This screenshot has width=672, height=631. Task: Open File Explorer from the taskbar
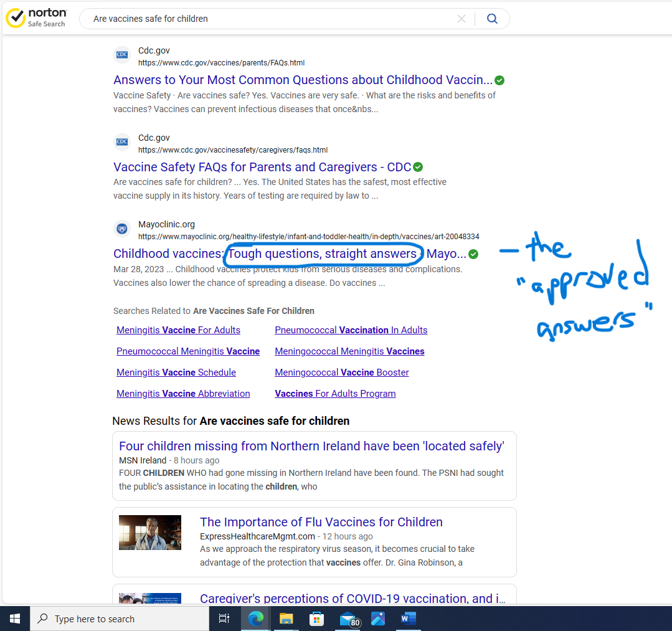pos(286,619)
